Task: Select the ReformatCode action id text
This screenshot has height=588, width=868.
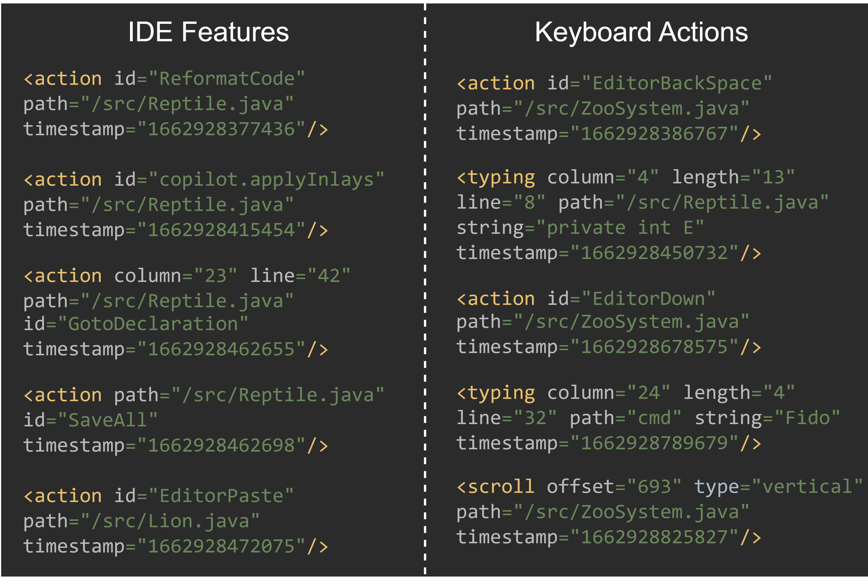Action: point(227,79)
